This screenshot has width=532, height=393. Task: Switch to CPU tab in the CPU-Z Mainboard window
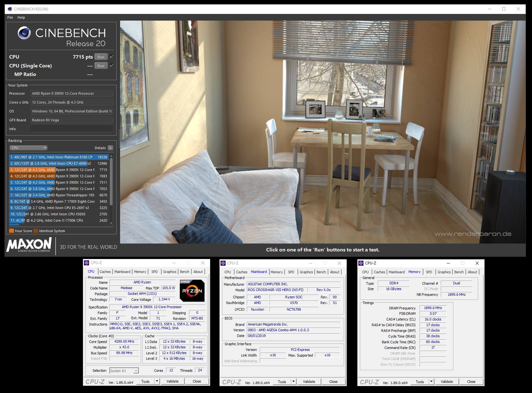(x=228, y=272)
